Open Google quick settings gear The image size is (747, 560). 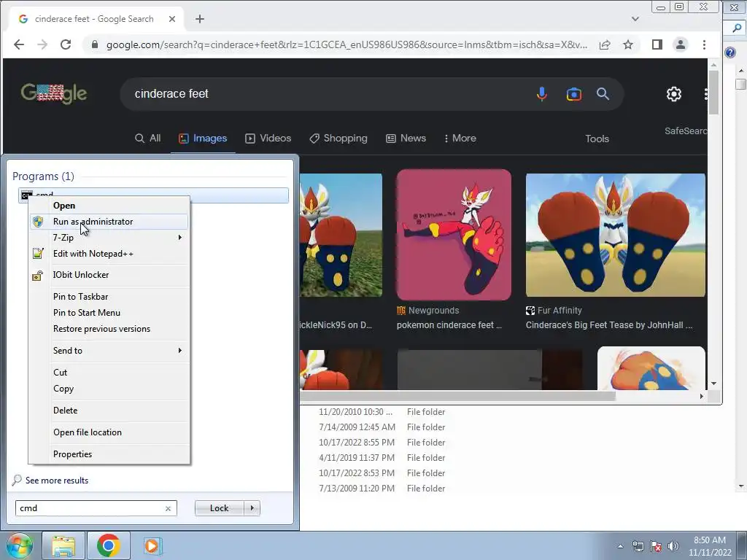673,94
